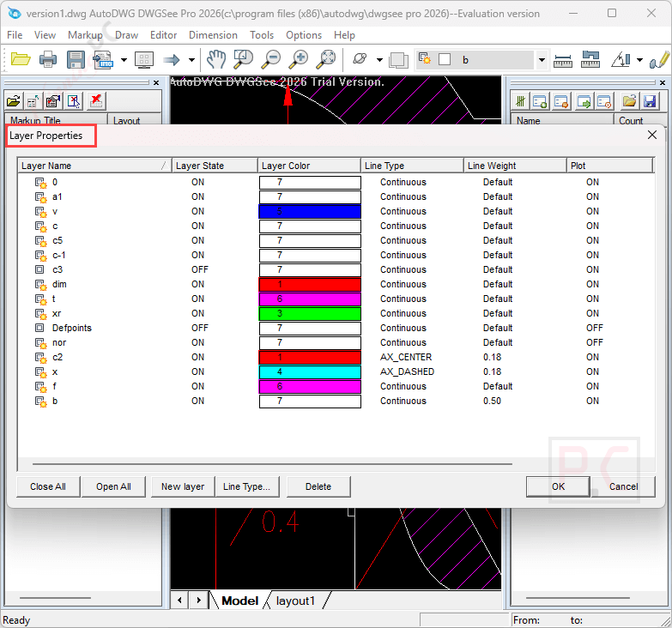Click the Zoom in magnifier icon
Image resolution: width=672 pixels, height=628 pixels.
[299, 59]
